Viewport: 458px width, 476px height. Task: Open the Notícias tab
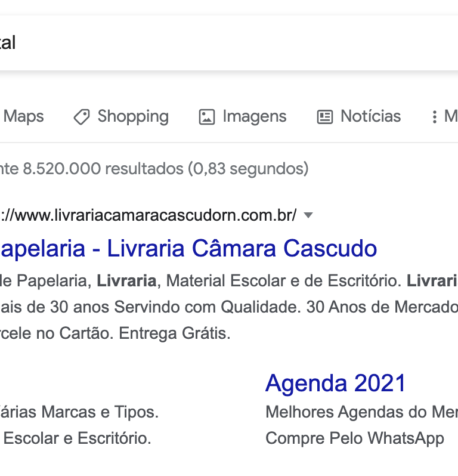[359, 117]
